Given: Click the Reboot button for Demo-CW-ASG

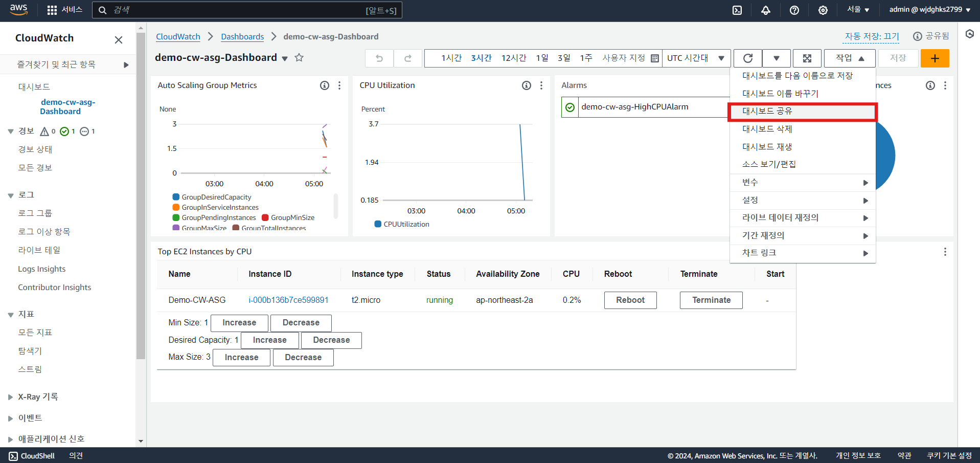Looking at the screenshot, I should point(630,300).
